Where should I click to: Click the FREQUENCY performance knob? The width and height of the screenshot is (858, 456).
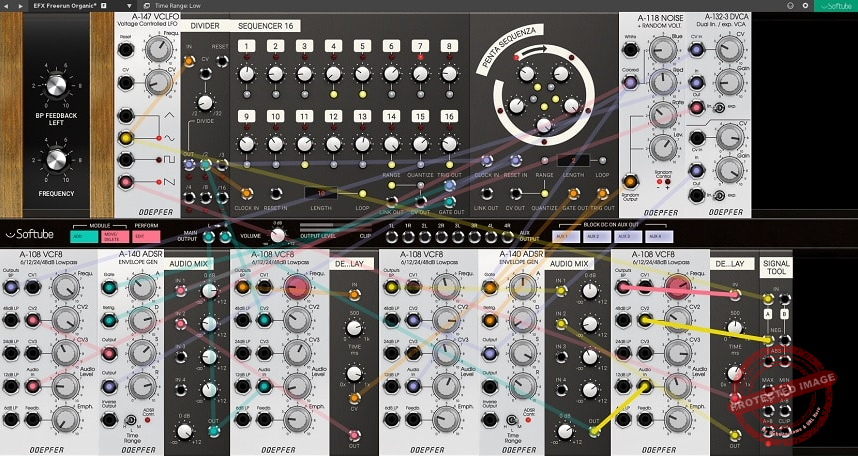(56, 159)
